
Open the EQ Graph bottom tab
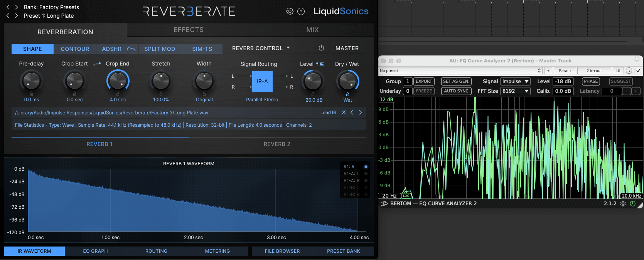[95, 251]
